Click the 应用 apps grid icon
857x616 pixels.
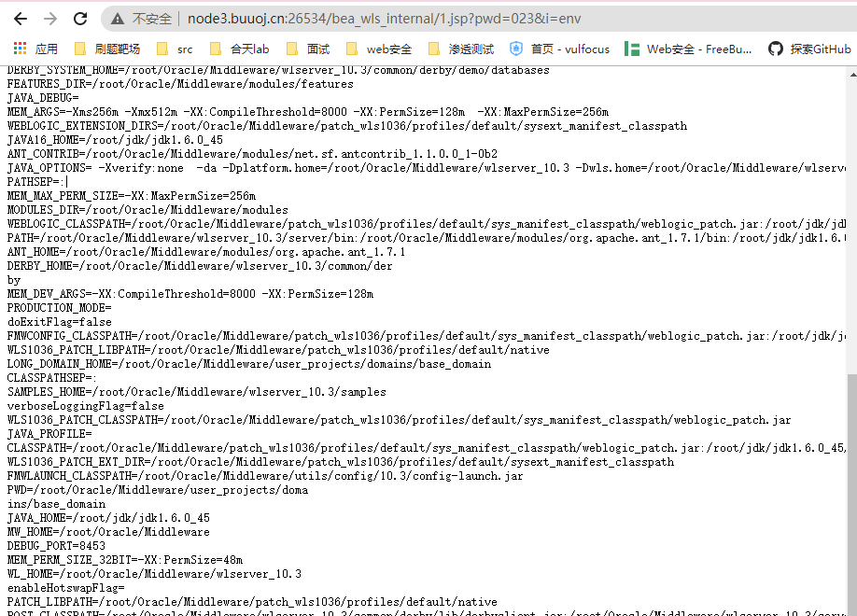(x=20, y=49)
